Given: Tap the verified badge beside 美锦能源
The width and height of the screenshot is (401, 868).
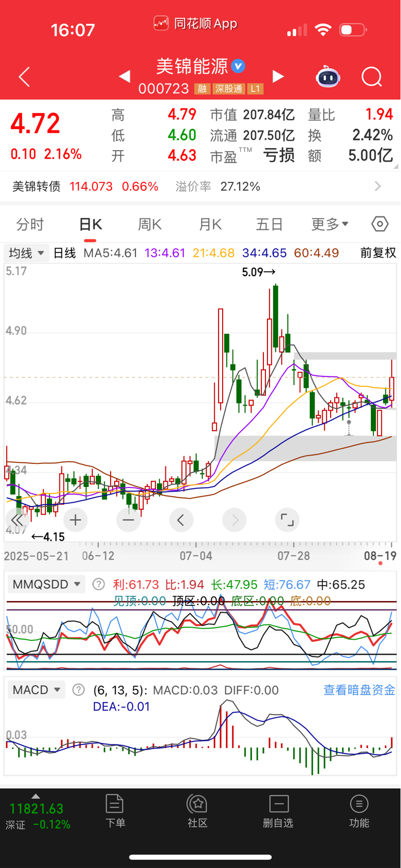Looking at the screenshot, I should [238, 66].
